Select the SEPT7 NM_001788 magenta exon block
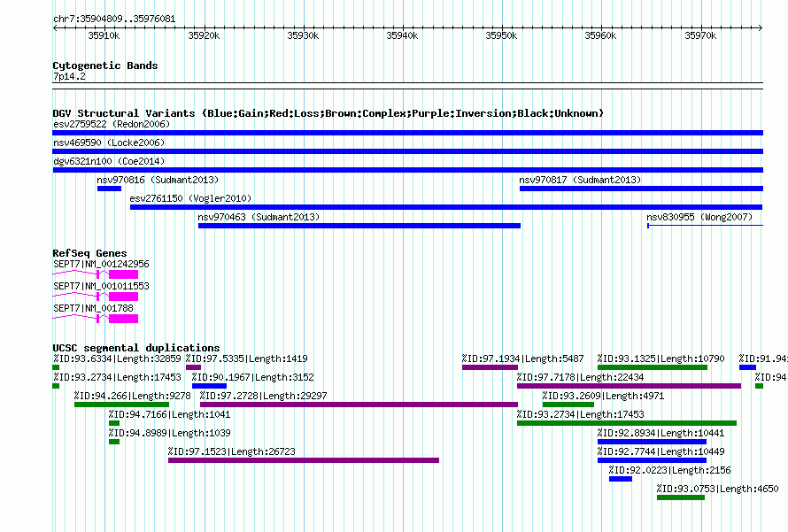Image resolution: width=788 pixels, height=532 pixels. coord(124,319)
